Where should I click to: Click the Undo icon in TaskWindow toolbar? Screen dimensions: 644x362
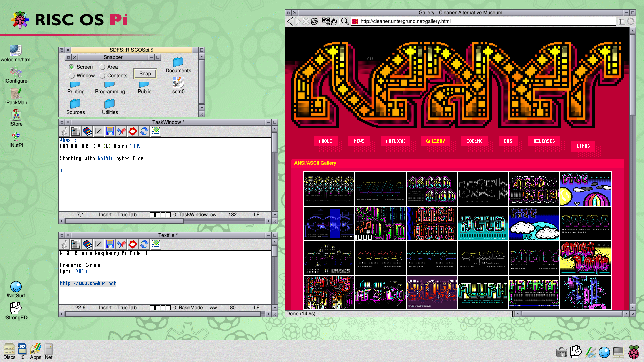coord(122,131)
